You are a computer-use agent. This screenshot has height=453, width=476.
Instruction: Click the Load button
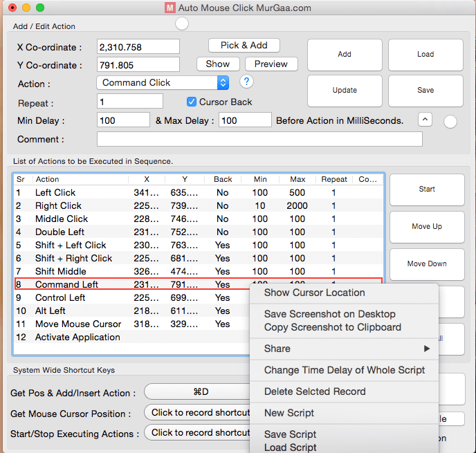pos(425,55)
